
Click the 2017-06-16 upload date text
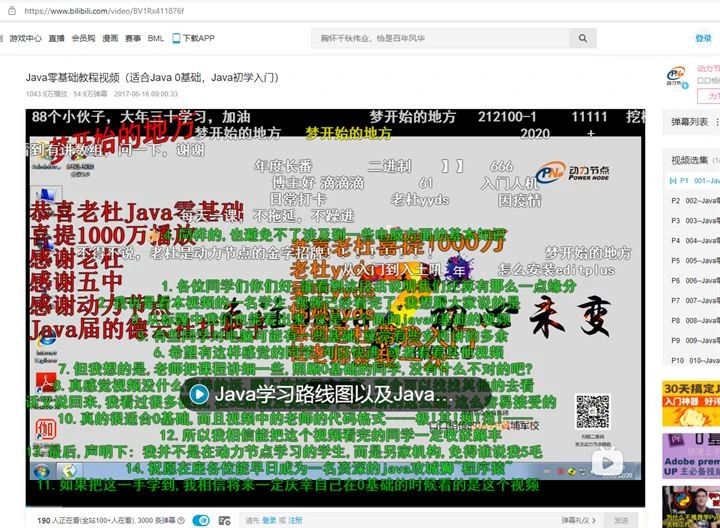[x=146, y=94]
